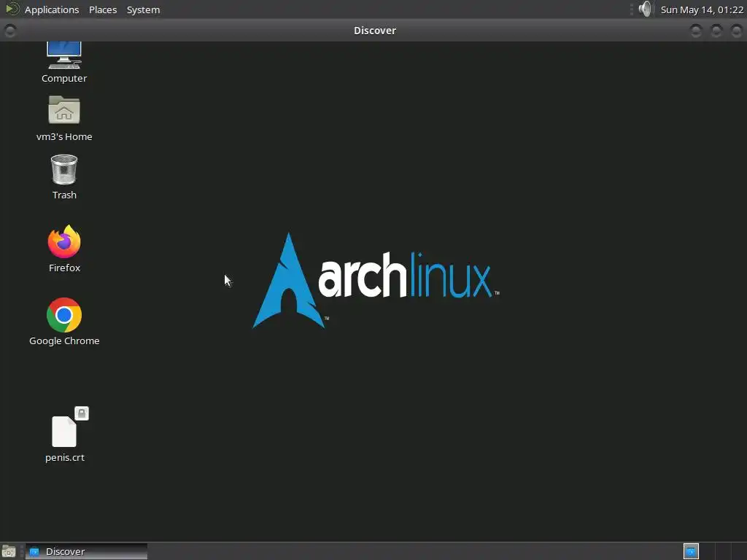Image resolution: width=747 pixels, height=560 pixels.
Task: Click the show desktop icon in bottom panel
Action: point(9,551)
